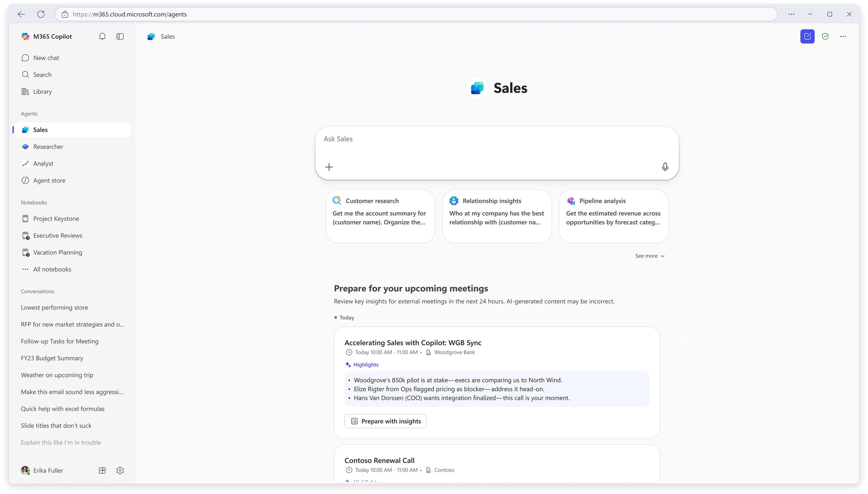The width and height of the screenshot is (868, 494).
Task: Open Search in the sidebar
Action: 42,74
